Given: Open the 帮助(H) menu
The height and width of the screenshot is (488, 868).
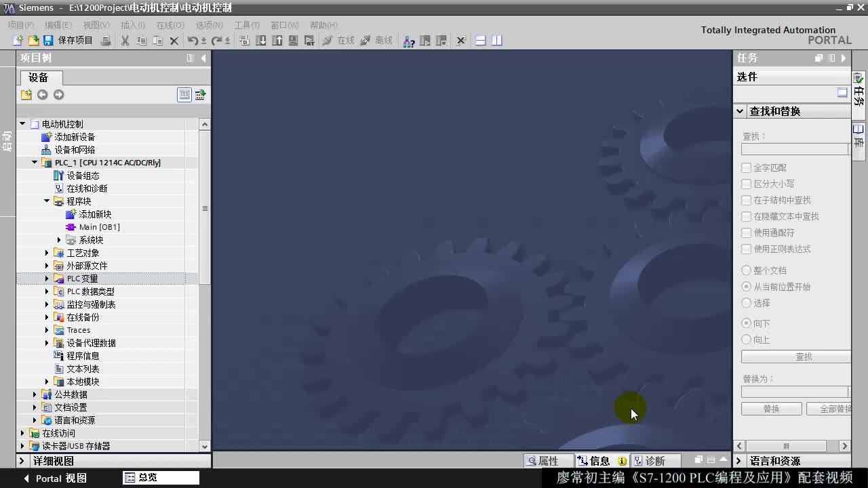Looking at the screenshot, I should (x=323, y=25).
